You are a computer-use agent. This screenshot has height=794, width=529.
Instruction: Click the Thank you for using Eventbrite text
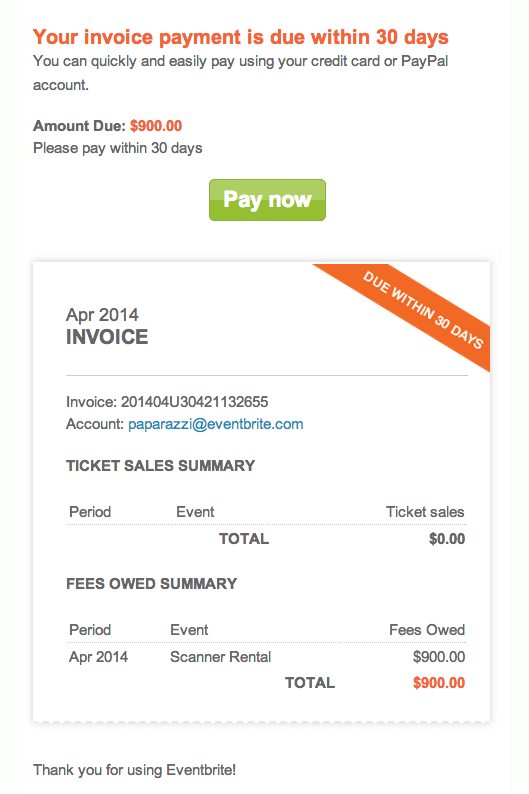(135, 770)
